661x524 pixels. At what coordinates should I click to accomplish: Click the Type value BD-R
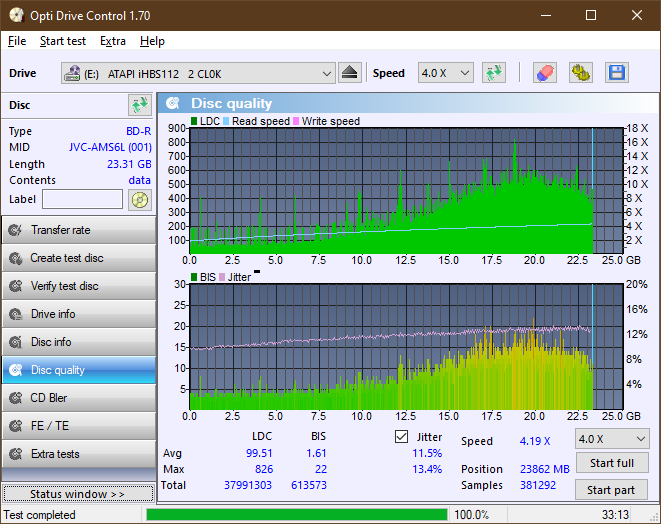[139, 131]
